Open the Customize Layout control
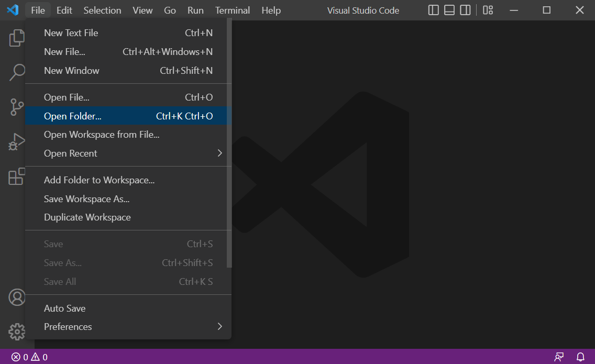 pos(488,10)
